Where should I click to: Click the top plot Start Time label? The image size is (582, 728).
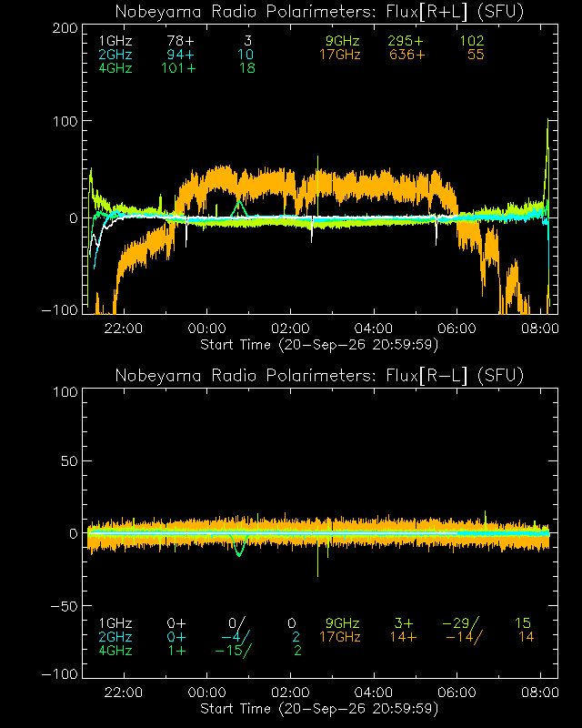[319, 345]
